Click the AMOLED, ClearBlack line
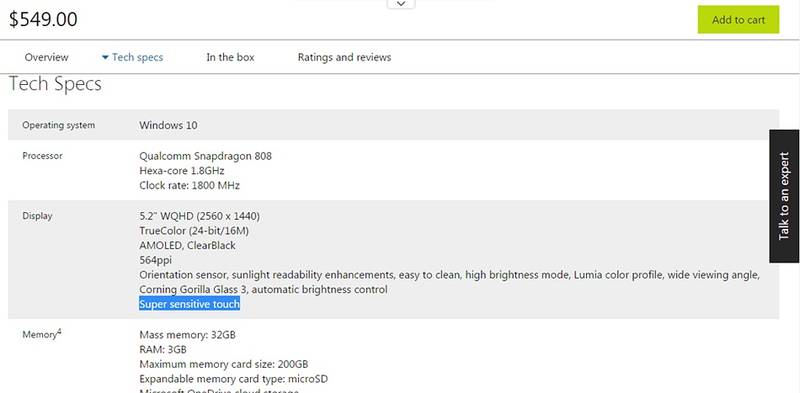 [x=187, y=245]
